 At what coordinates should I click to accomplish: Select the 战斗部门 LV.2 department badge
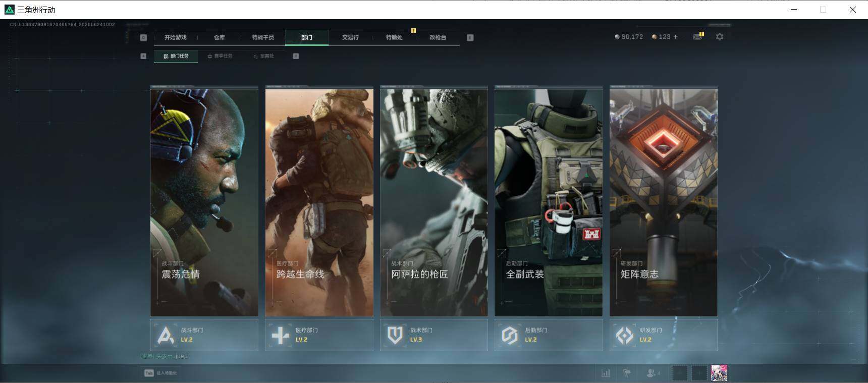(x=204, y=335)
